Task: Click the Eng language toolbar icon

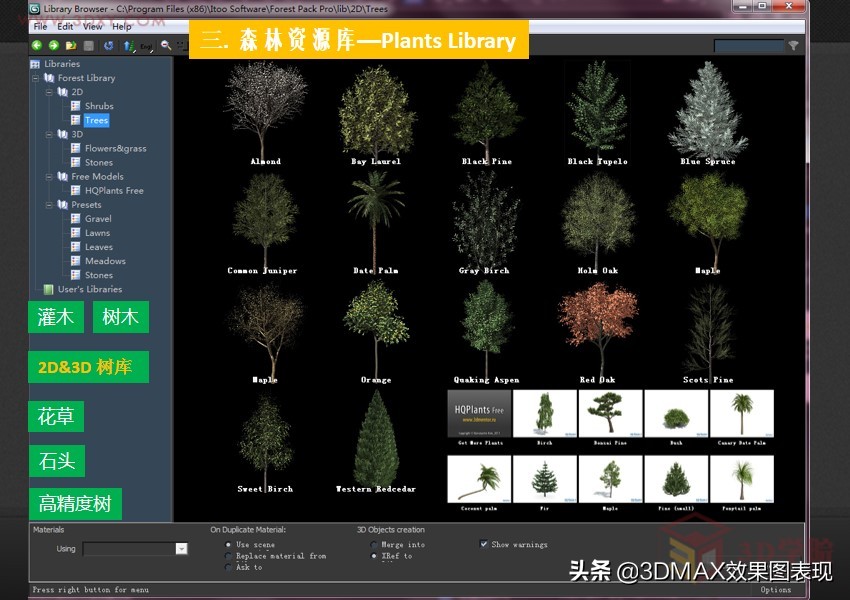Action: pyautogui.click(x=147, y=45)
